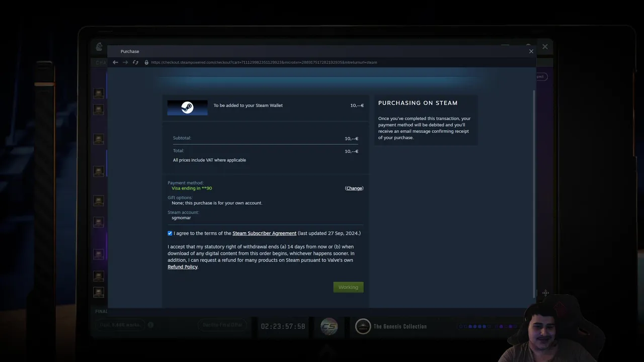Click 'The Genesis Collection' label in background
The image size is (644, 362).
[400, 326]
